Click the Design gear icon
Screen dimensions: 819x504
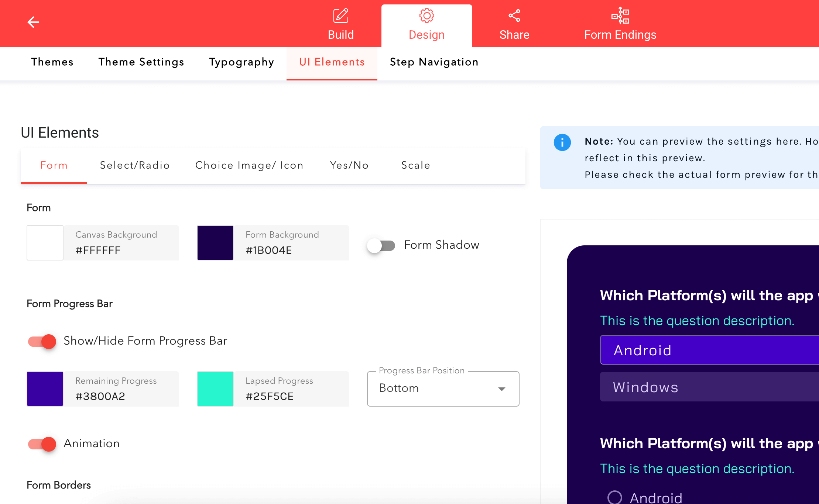pyautogui.click(x=426, y=16)
